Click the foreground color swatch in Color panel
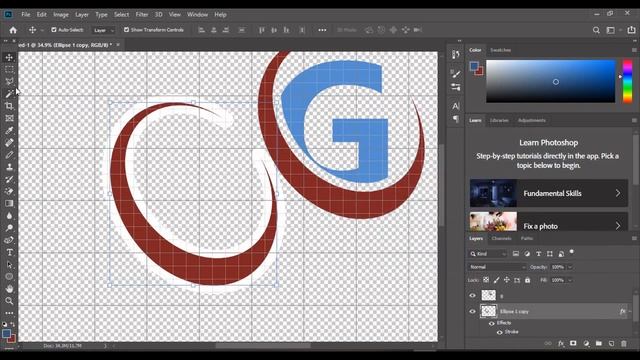The width and height of the screenshot is (640, 360). coord(474,66)
